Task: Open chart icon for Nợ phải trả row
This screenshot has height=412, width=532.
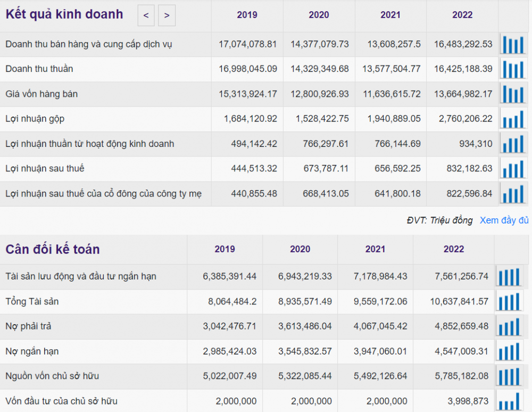Action: [509, 326]
